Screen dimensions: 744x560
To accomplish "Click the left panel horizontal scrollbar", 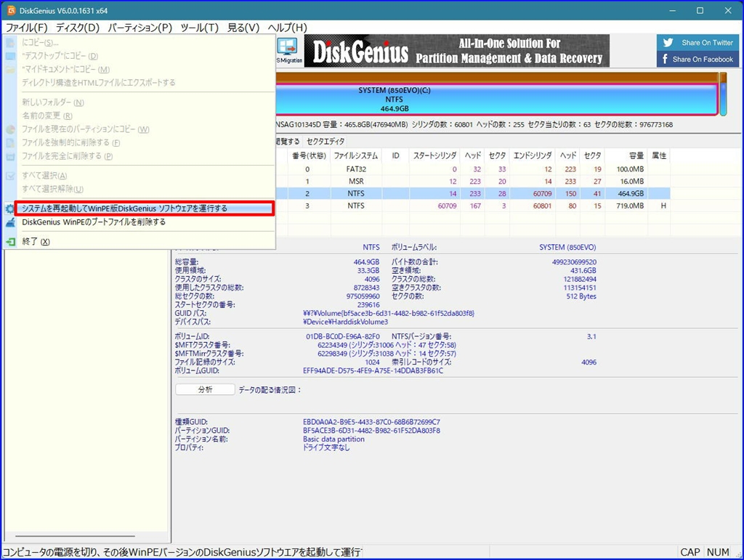I will pyautogui.click(x=76, y=536).
